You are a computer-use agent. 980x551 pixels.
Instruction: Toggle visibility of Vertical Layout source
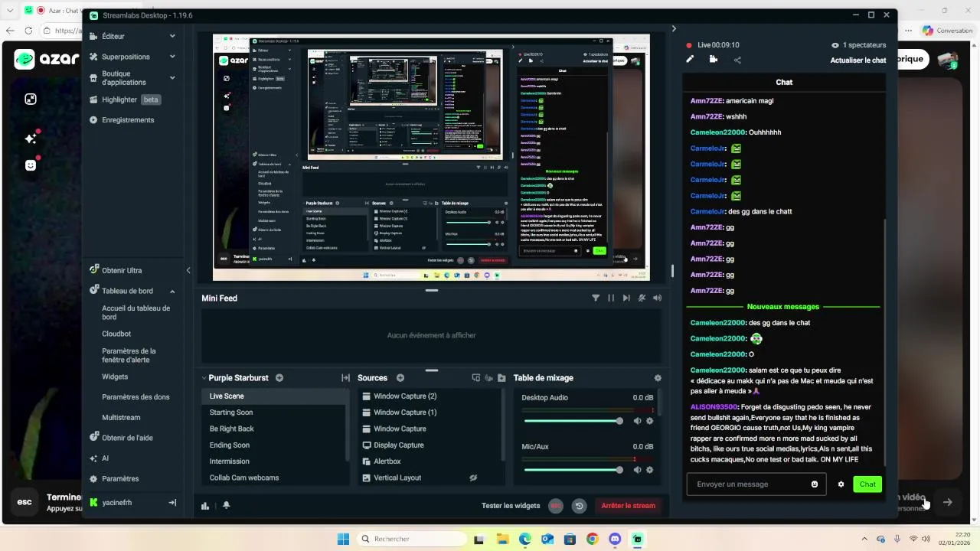pos(473,478)
